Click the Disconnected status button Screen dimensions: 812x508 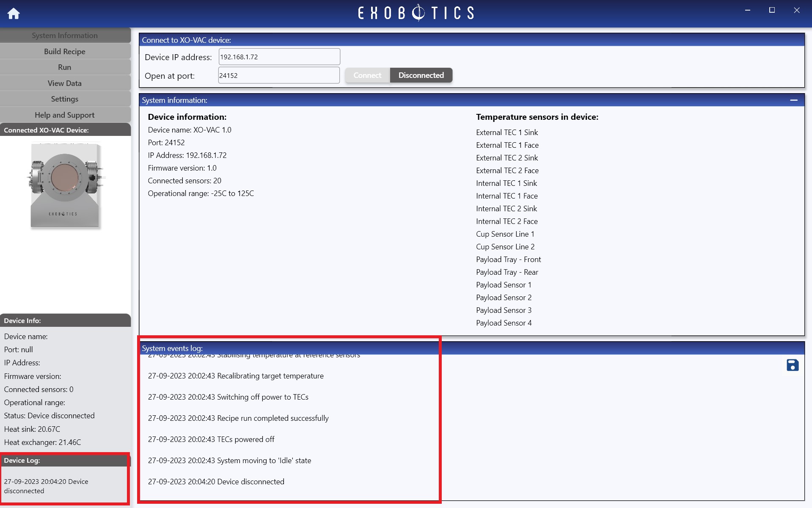point(421,75)
